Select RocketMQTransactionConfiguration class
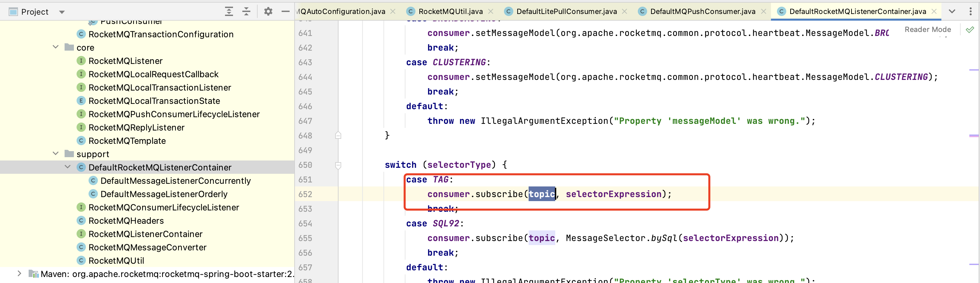This screenshot has width=980, height=283. tap(161, 34)
